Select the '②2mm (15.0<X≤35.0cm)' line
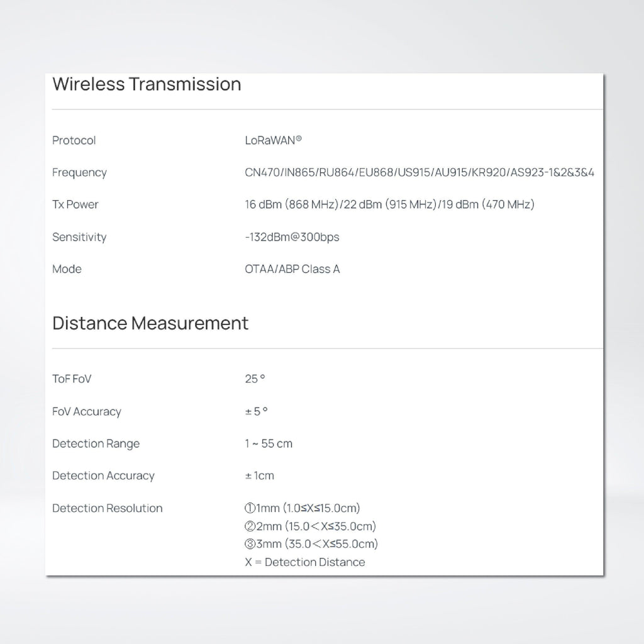 (311, 526)
